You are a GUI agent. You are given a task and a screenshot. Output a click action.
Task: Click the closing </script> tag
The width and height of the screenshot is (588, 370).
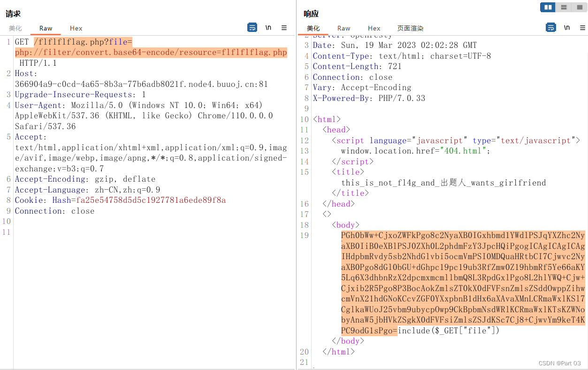[352, 162]
